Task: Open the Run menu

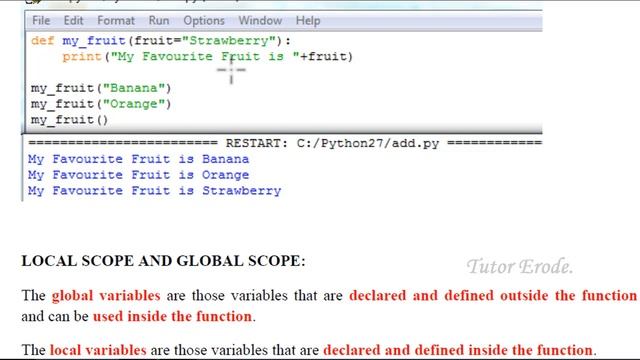Action: 159,20
